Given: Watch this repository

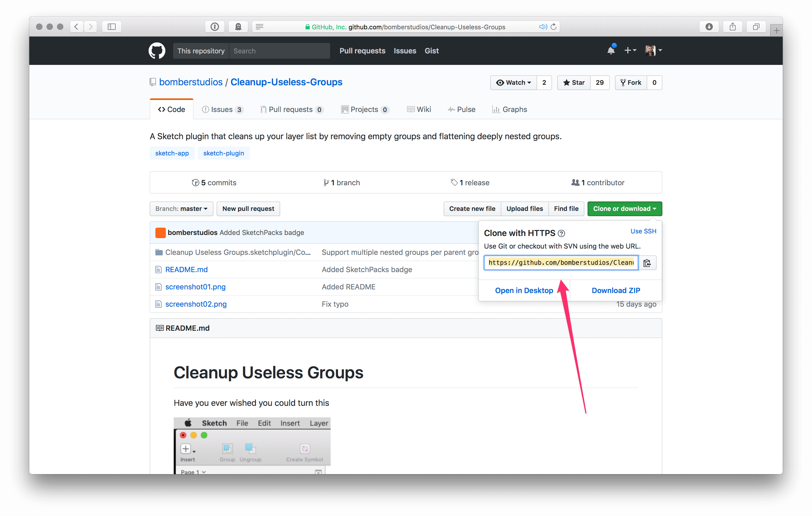Looking at the screenshot, I should point(513,83).
